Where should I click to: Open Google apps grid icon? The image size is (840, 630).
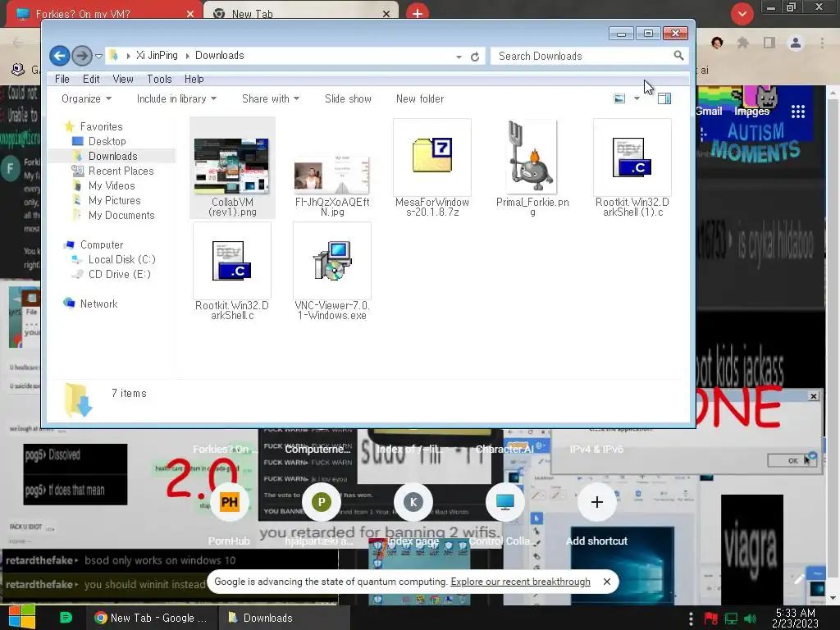coord(797,111)
